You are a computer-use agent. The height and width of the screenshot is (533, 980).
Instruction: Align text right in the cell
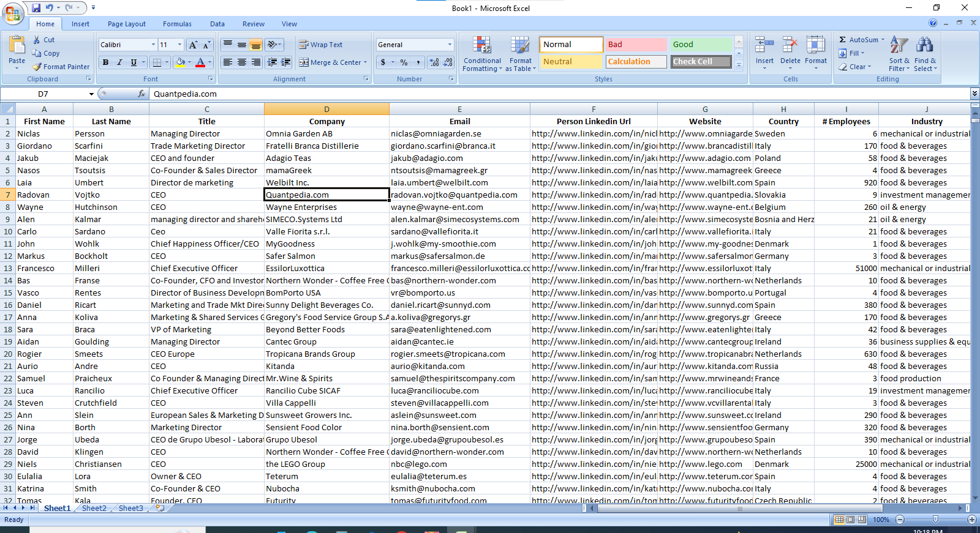click(x=256, y=62)
